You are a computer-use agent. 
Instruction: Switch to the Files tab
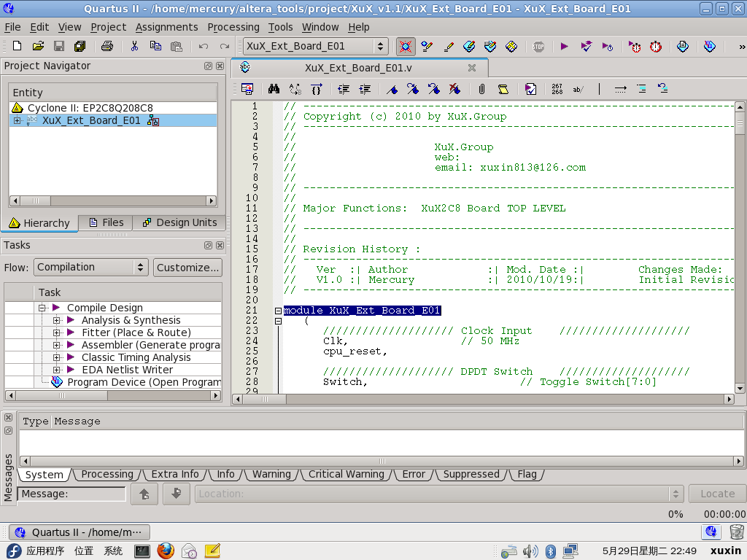click(107, 222)
